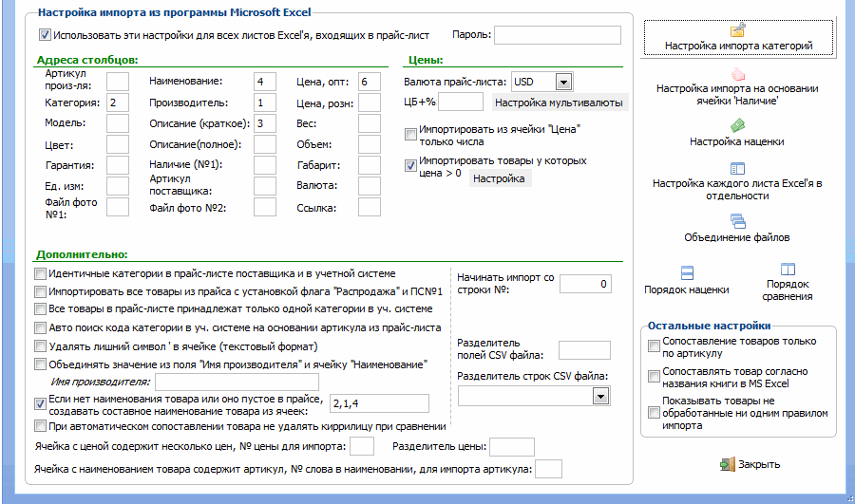Click the per-sheet Excel settings icon
The width and height of the screenshot is (855, 504).
coord(737,168)
